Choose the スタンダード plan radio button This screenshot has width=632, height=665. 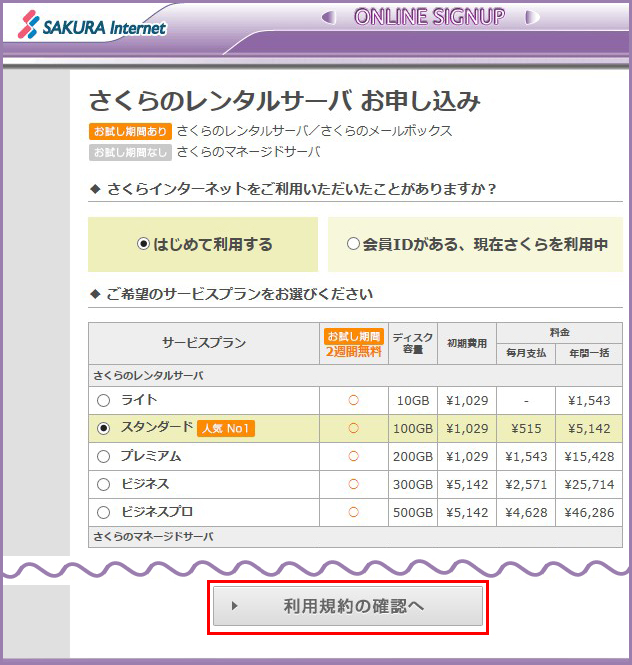click(x=104, y=429)
